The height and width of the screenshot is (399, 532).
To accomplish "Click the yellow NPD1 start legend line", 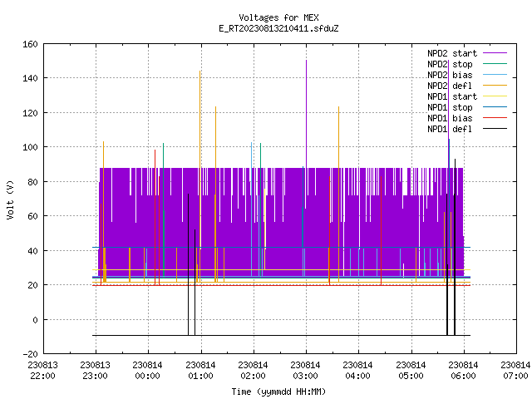I will pos(495,96).
